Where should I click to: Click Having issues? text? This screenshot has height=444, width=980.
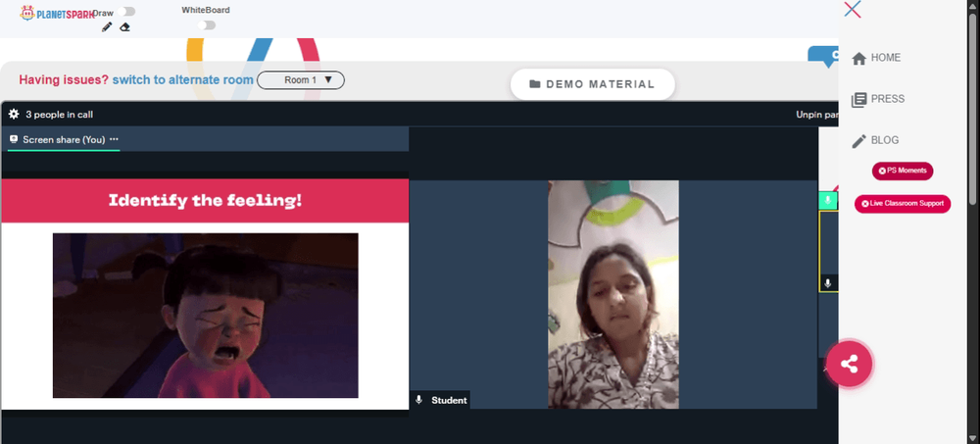(64, 80)
